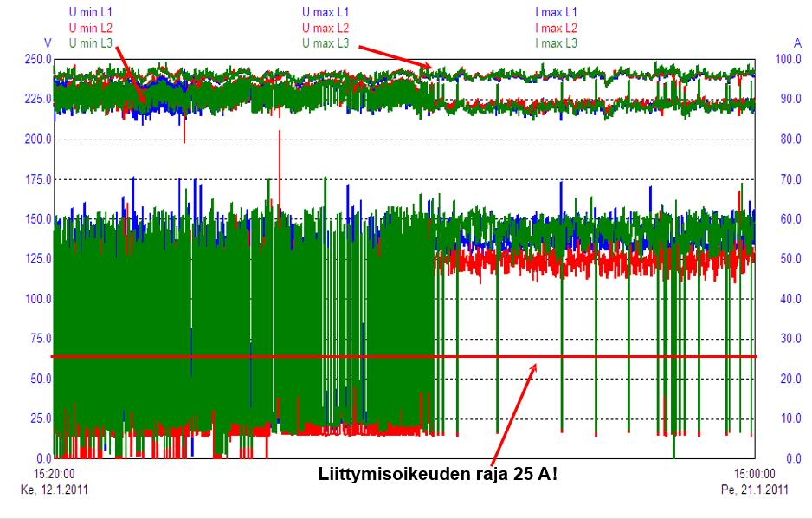This screenshot has height=519, width=812.
Task: Click the I max L1 legend label
Action: pos(556,12)
